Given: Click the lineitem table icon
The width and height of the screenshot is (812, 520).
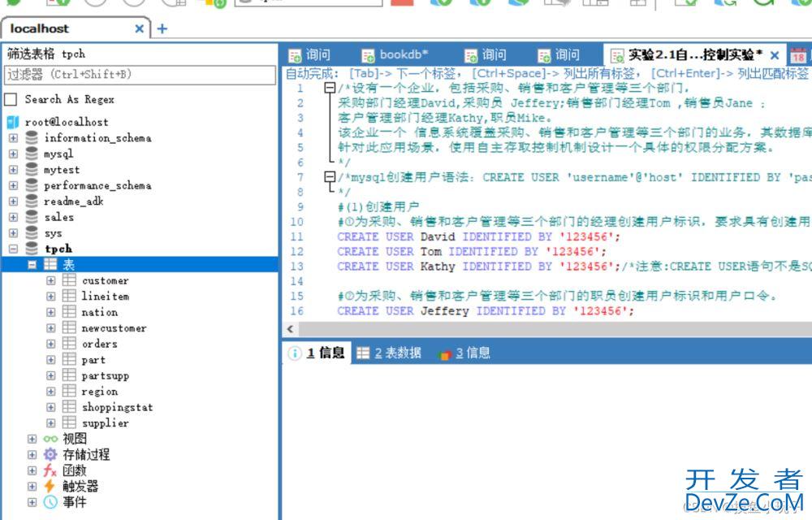Looking at the screenshot, I should pyautogui.click(x=69, y=297).
